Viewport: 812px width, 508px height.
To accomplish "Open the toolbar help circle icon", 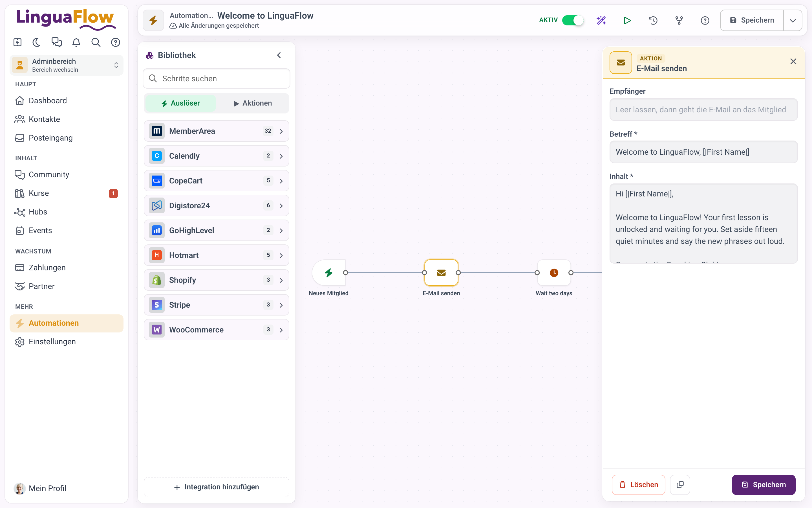I will click(705, 21).
